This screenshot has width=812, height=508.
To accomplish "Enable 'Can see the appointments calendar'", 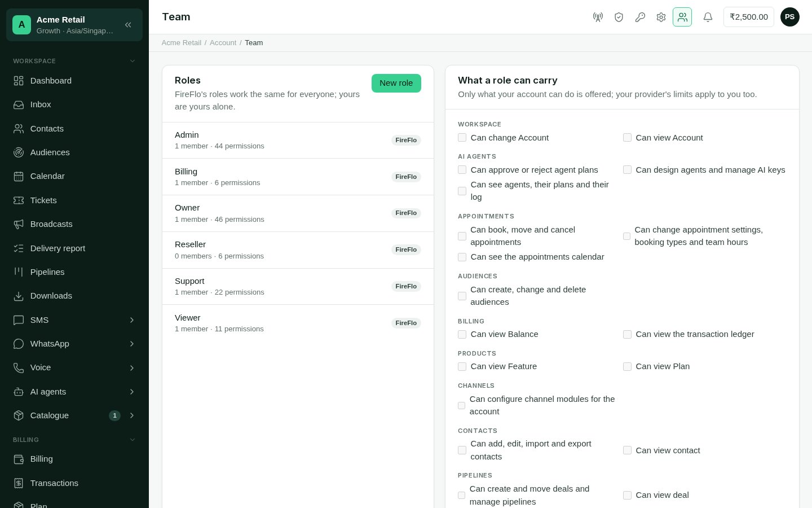I will click(x=462, y=257).
